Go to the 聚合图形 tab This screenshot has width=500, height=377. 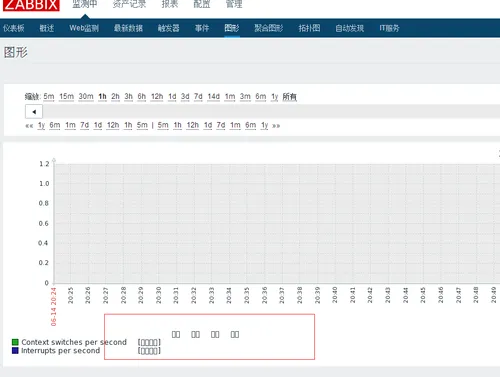(269, 28)
